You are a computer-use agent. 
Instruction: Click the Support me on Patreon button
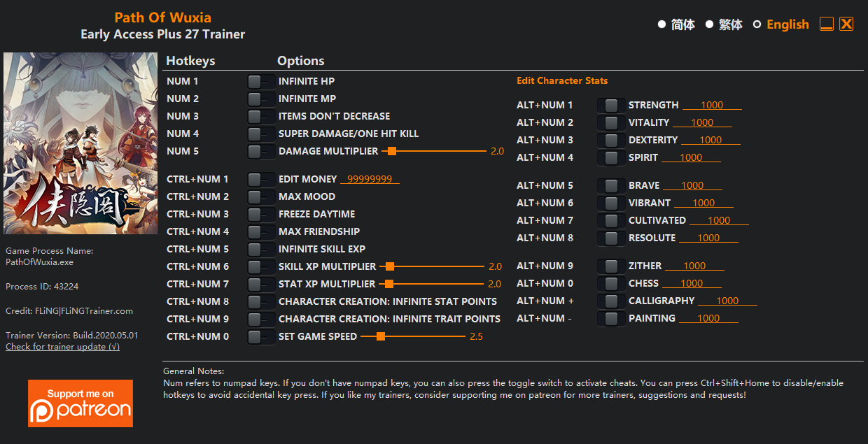tap(80, 403)
